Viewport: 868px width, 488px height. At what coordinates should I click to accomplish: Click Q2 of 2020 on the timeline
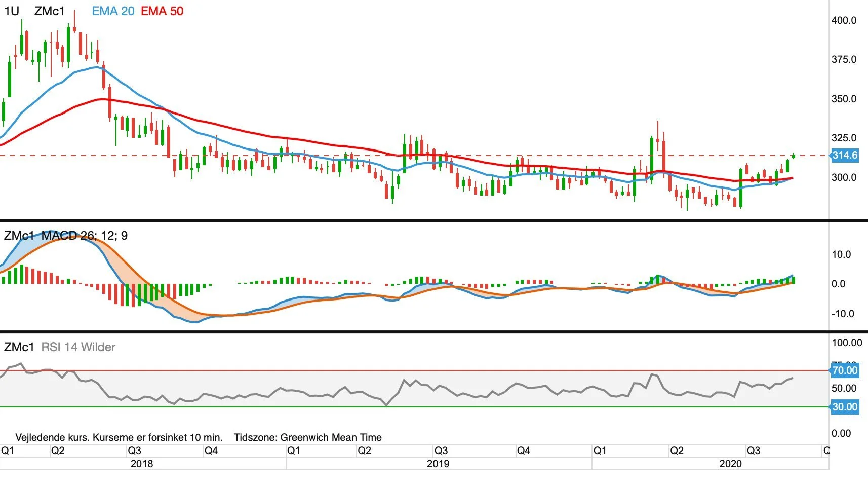pyautogui.click(x=677, y=451)
